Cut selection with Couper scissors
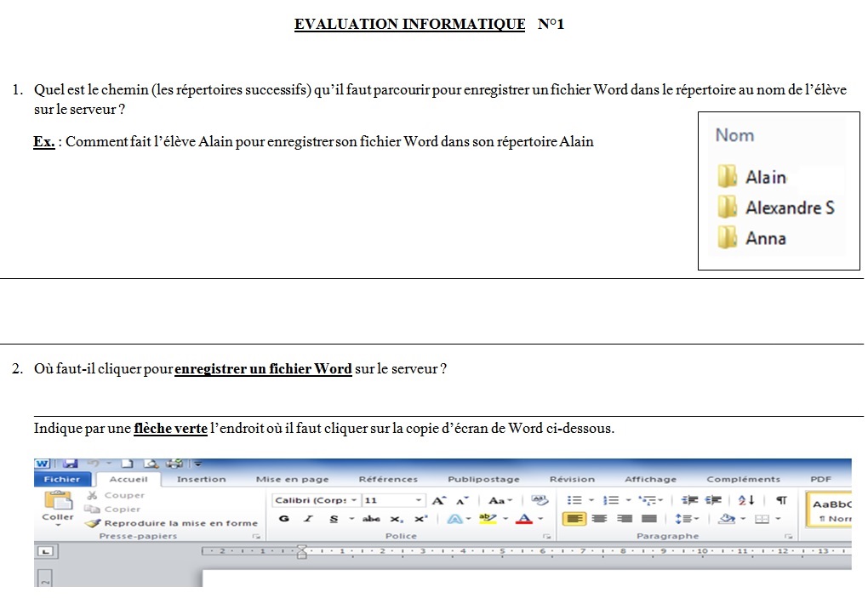This screenshot has width=868, height=598. tap(116, 495)
